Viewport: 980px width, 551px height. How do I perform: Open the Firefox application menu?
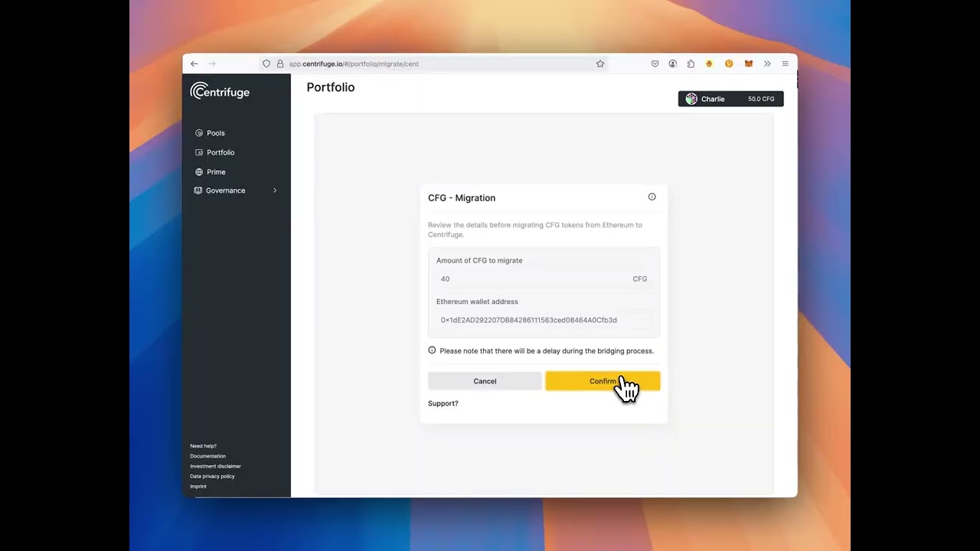(x=785, y=64)
